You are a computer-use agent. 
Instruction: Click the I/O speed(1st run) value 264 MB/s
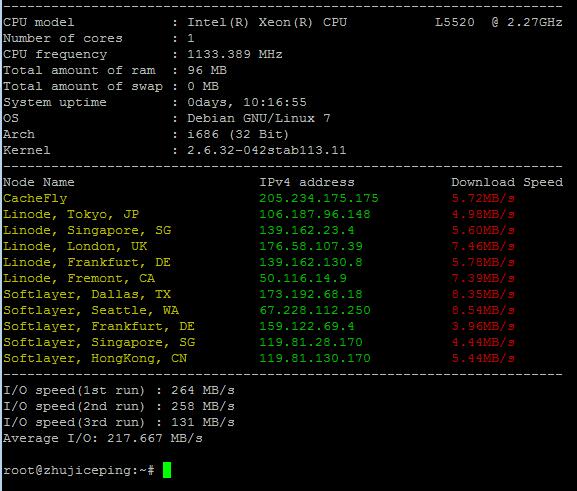[203, 390]
